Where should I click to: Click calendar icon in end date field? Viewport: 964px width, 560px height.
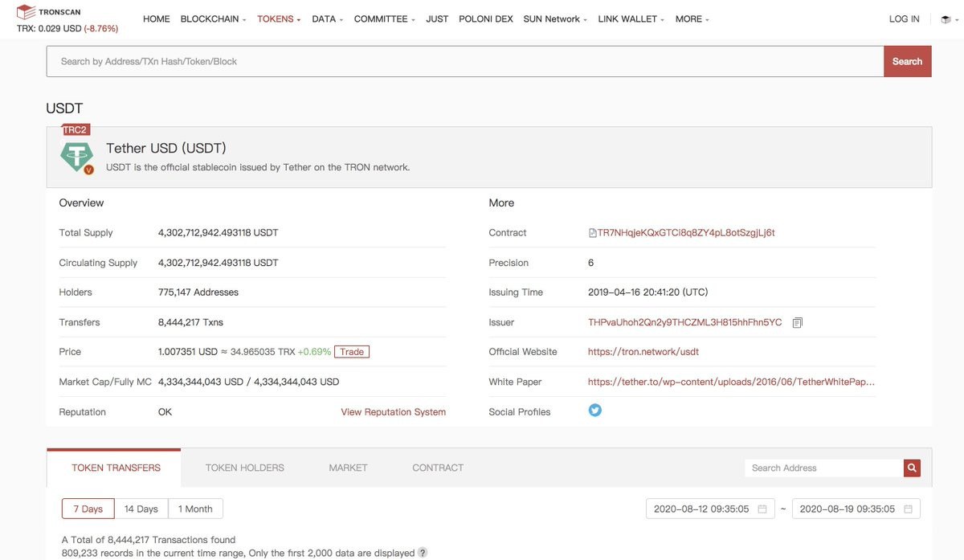point(908,509)
